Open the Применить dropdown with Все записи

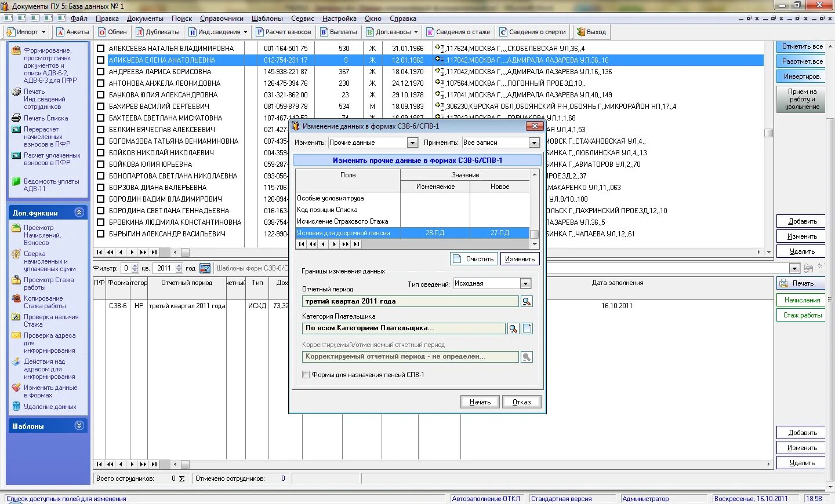(534, 143)
